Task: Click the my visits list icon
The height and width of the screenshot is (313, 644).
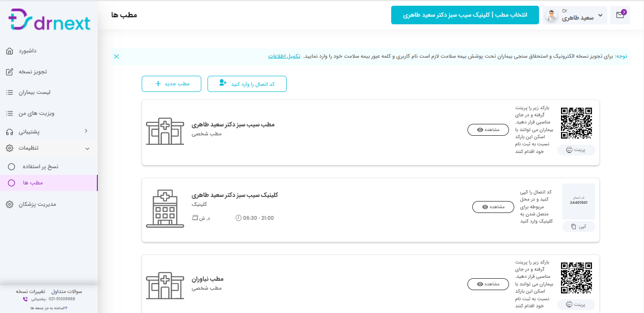Action: (x=10, y=113)
